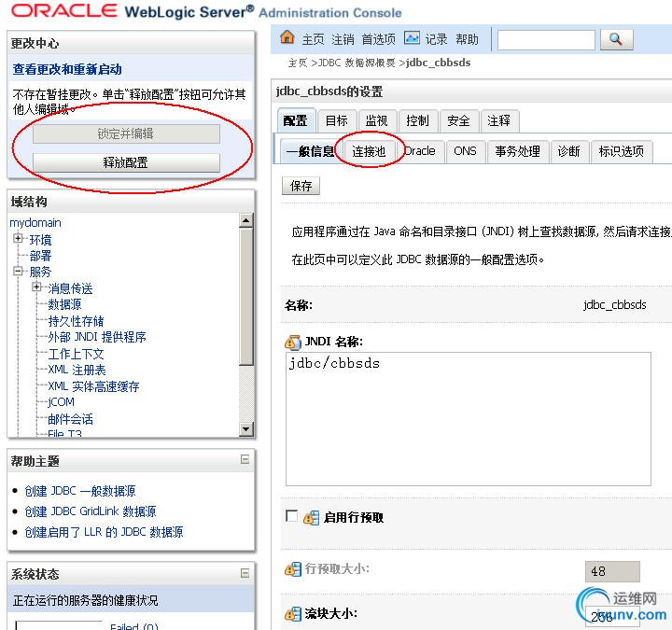Click the icon beside 启用行预取
The width and height of the screenshot is (672, 630).
click(x=311, y=518)
